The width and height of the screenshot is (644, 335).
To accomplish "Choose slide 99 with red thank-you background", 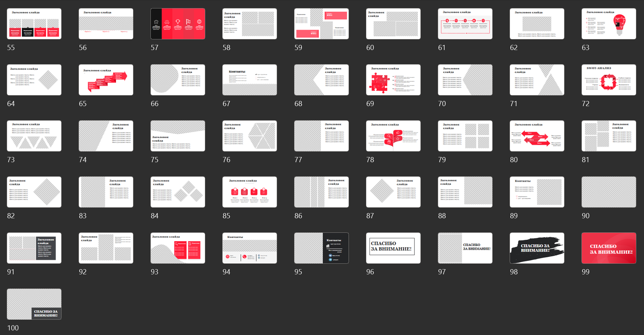I will pos(609,248).
